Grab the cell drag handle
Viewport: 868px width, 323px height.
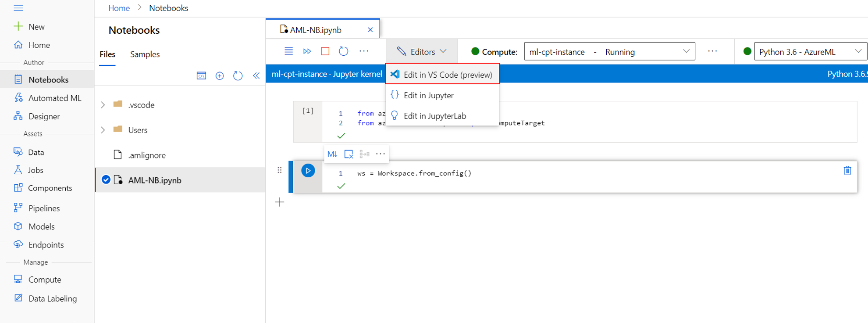tap(280, 170)
